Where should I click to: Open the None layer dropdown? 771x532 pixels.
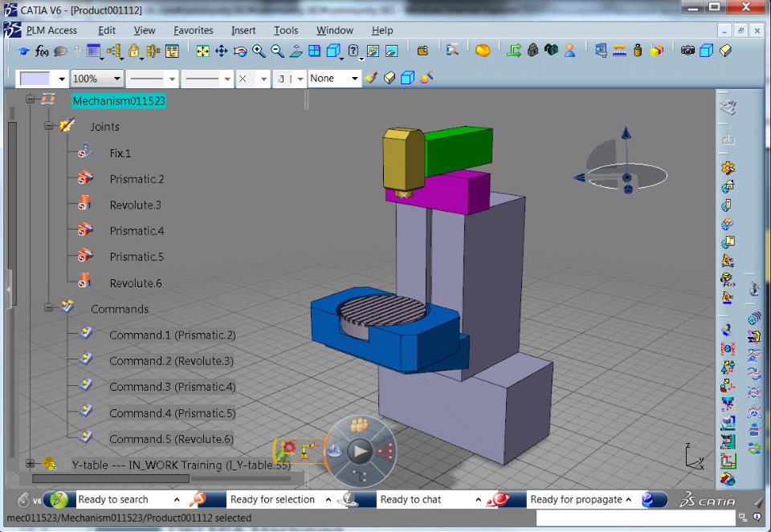[354, 79]
